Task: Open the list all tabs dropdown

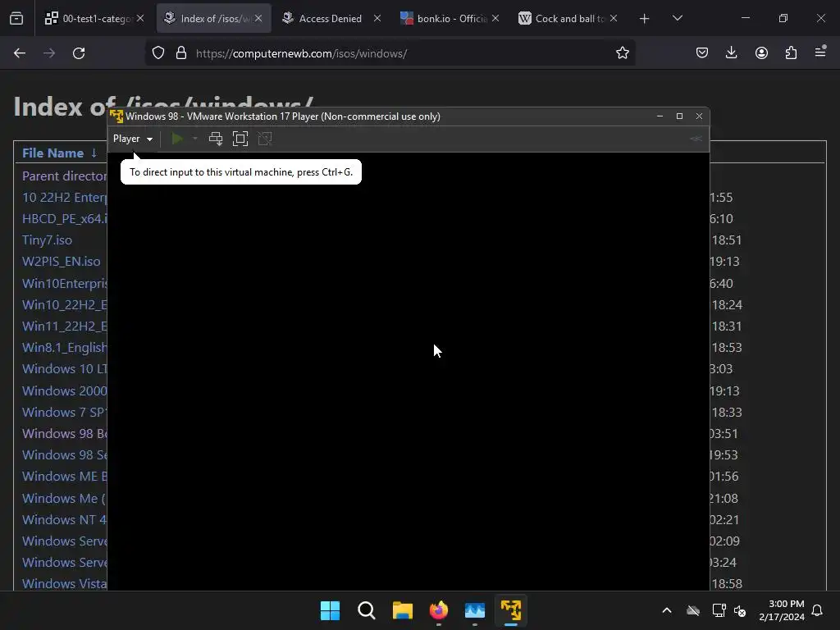Action: pos(677,18)
